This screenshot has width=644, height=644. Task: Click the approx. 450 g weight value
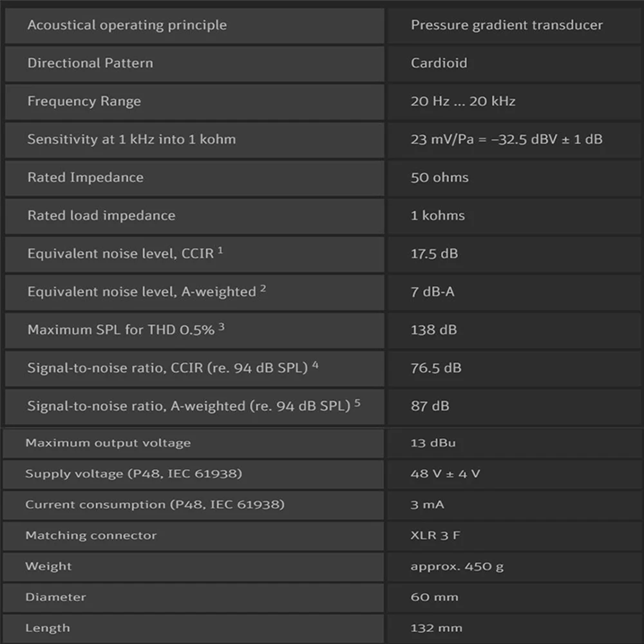[x=457, y=567]
